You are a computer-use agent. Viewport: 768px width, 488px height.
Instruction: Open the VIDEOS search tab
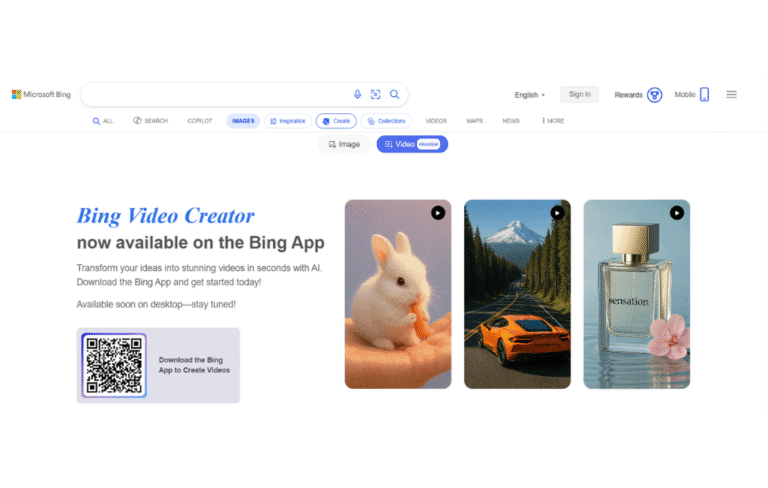(436, 121)
